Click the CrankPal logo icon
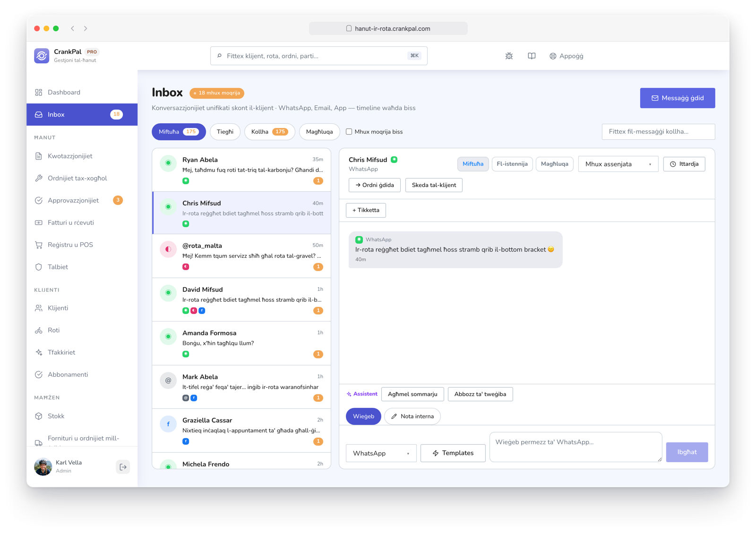Screen dimensions: 756x534 [x=42, y=56]
